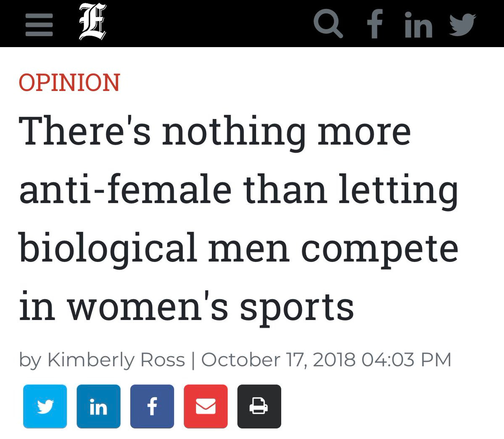Click headline words "anti-female than letting"
The width and height of the screenshot is (504, 439).
pyautogui.click(x=238, y=190)
